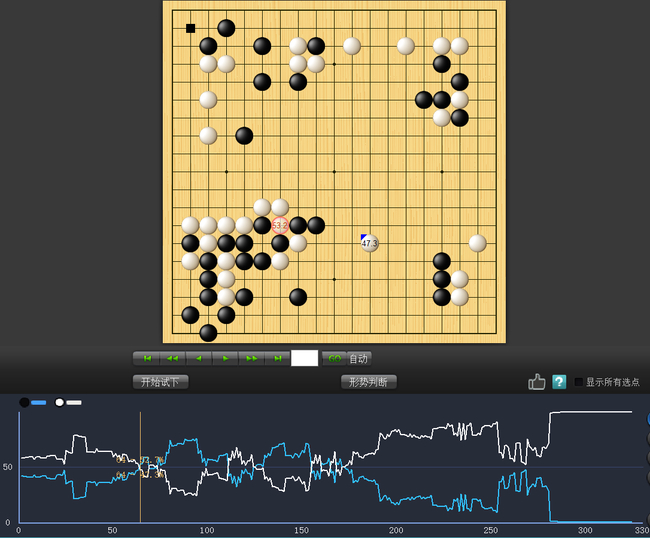
Task: Open 形势判断 position judgment
Action: [x=369, y=382]
